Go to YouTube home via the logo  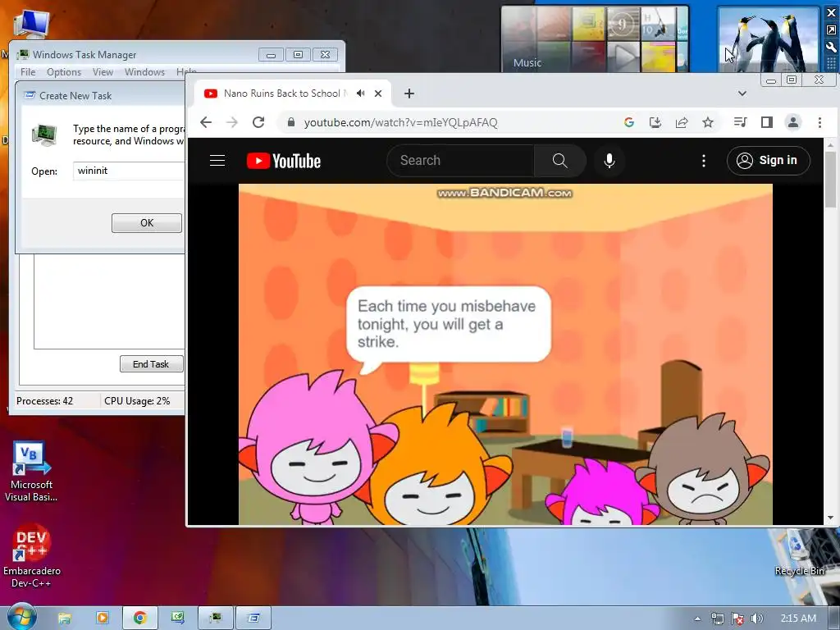pos(283,161)
